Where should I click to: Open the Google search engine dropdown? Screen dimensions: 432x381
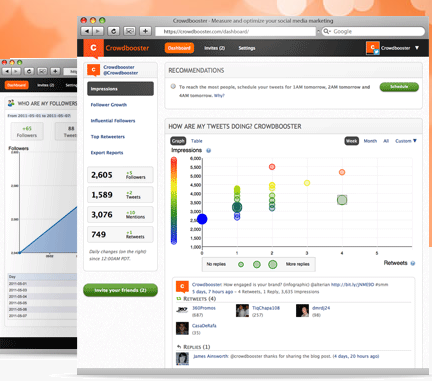[327, 31]
